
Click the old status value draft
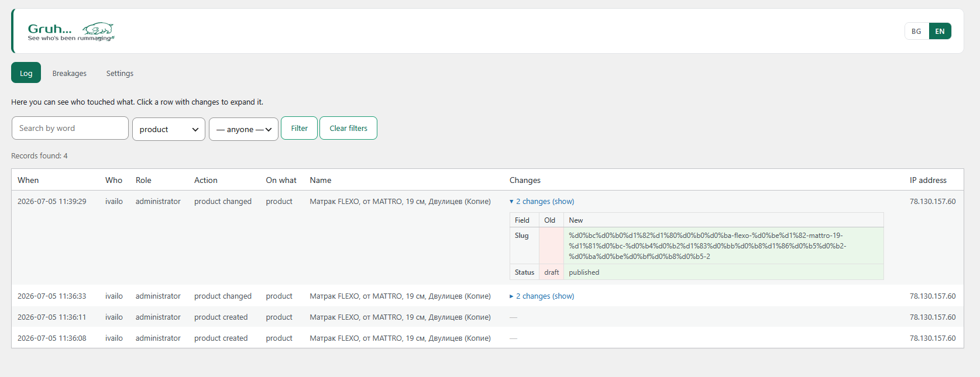(x=552, y=272)
